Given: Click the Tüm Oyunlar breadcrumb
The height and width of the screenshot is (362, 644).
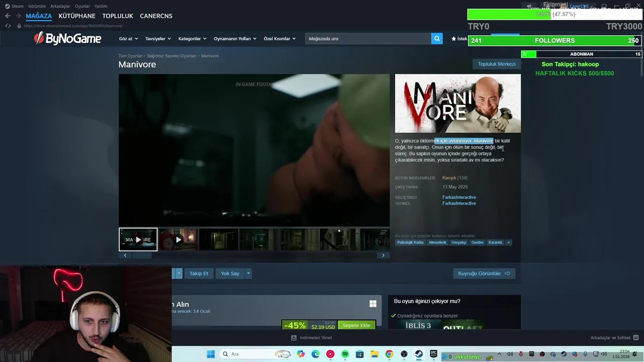Looking at the screenshot, I should (x=130, y=56).
